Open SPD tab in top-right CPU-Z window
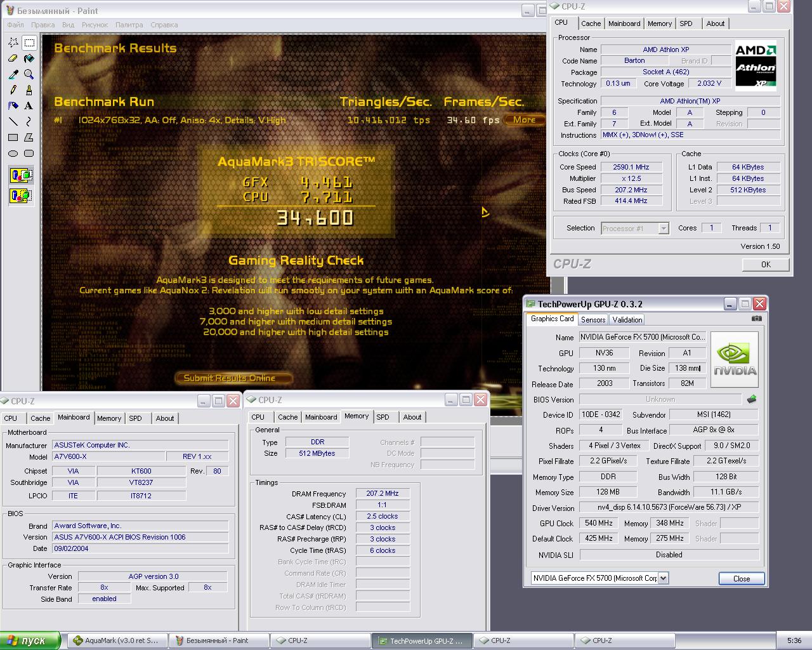 pyautogui.click(x=686, y=23)
